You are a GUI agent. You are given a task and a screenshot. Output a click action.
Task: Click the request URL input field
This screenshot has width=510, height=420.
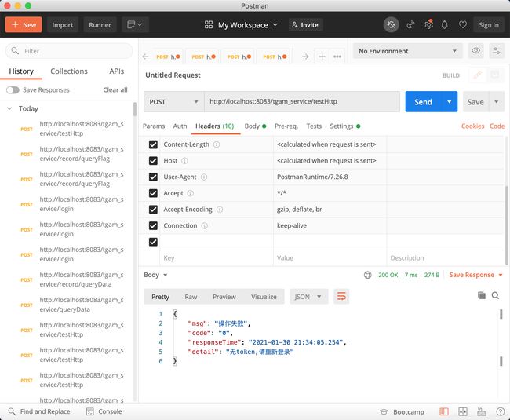click(x=302, y=102)
